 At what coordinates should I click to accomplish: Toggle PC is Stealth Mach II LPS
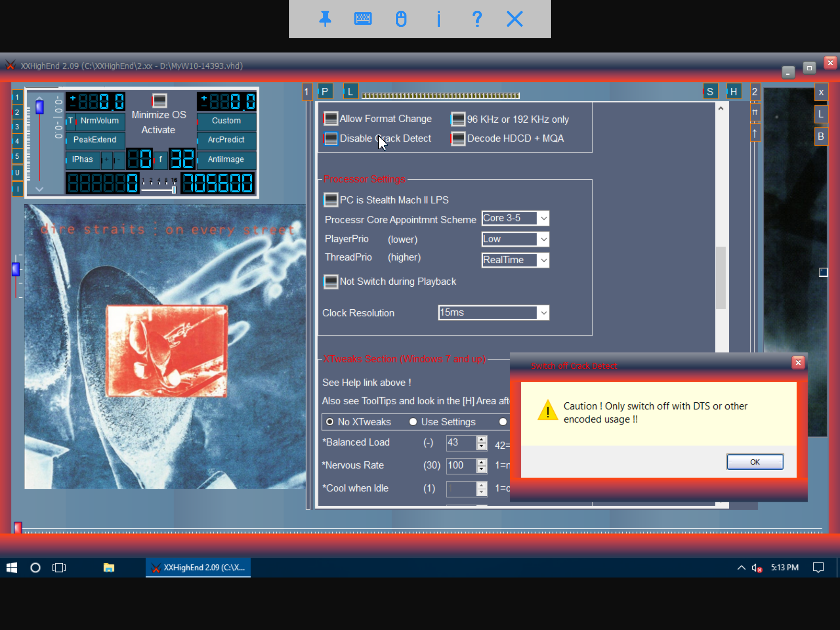tap(331, 200)
